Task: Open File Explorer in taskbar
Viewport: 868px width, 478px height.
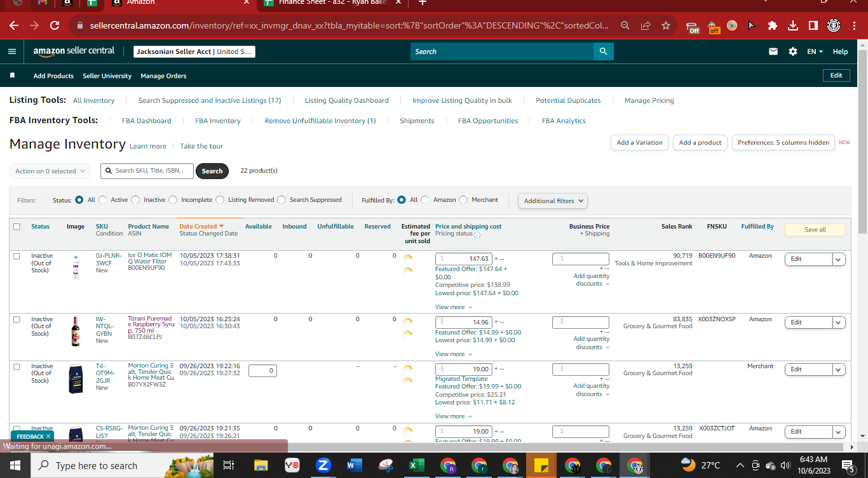Action: [261, 465]
